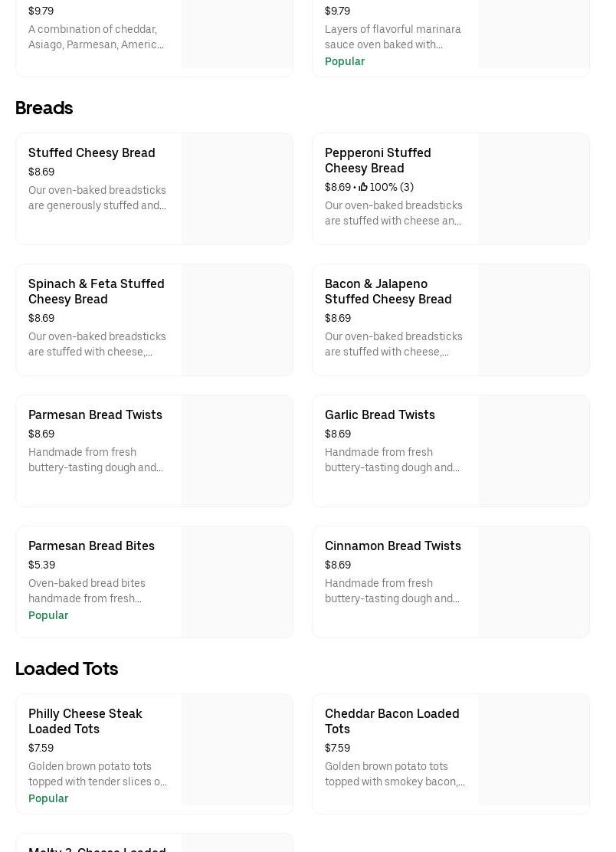
Task: Click the Stuffed Cheesy Bread image placeholder
Action: point(238,188)
